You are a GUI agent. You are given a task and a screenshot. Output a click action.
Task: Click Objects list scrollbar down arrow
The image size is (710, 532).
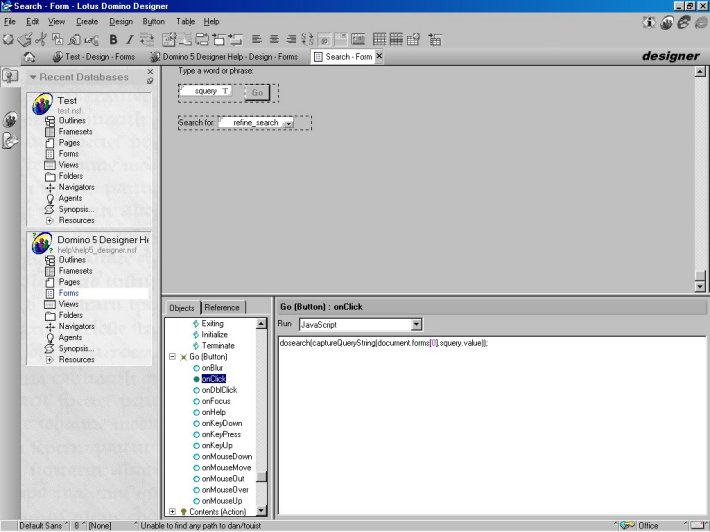click(261, 511)
